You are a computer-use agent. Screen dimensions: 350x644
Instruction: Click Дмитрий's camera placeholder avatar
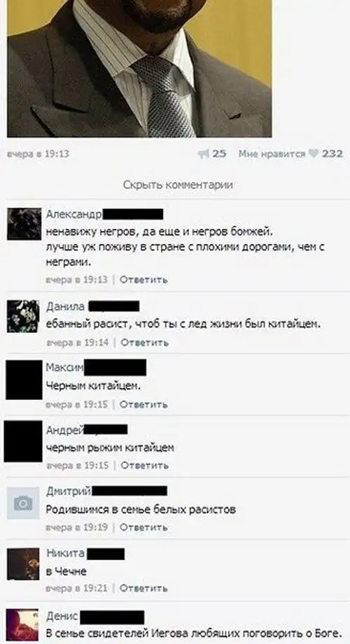coord(23,503)
